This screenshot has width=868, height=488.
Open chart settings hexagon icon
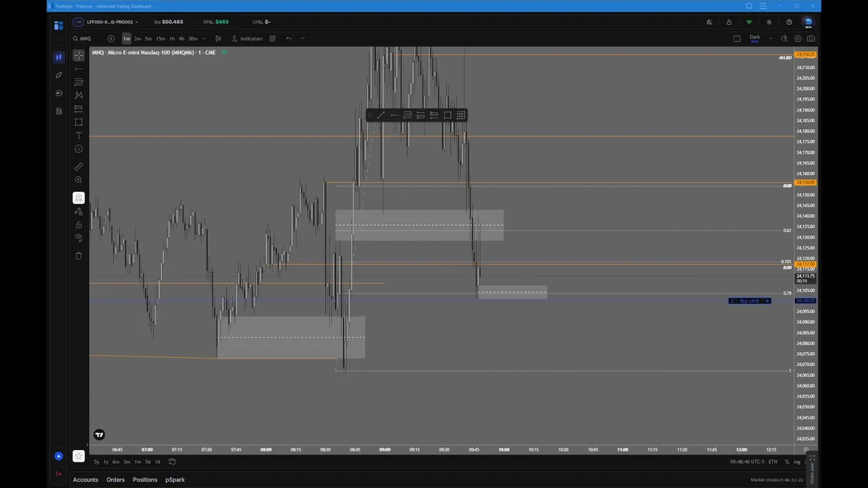(x=797, y=39)
